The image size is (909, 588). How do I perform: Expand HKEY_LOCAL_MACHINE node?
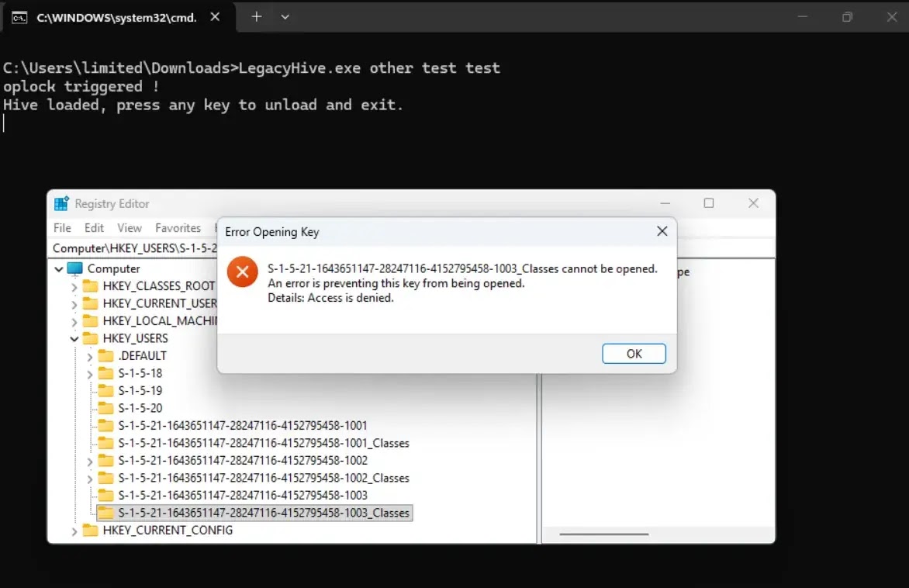(74, 322)
